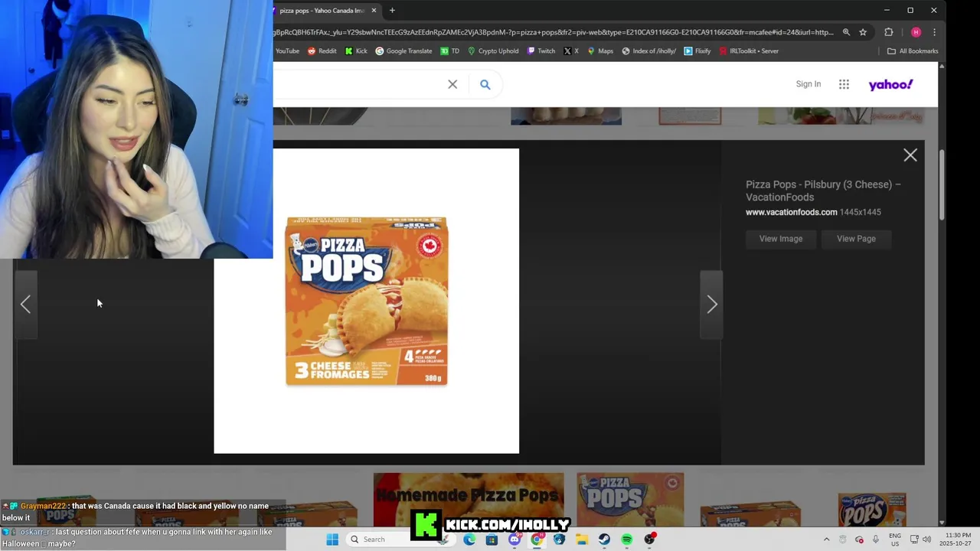Open Google Chrome from the taskbar
The height and width of the screenshot is (551, 980).
[x=537, y=540]
